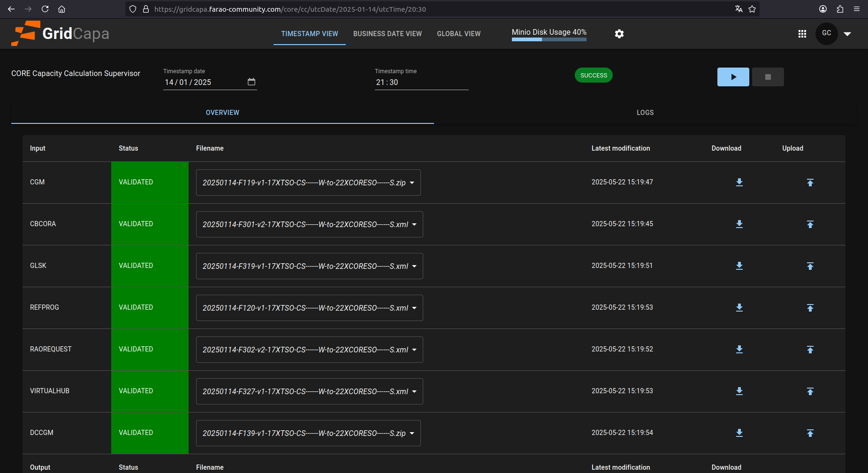Upload a new VIRTUALHUB file
This screenshot has height=473, width=868.
pos(810,391)
